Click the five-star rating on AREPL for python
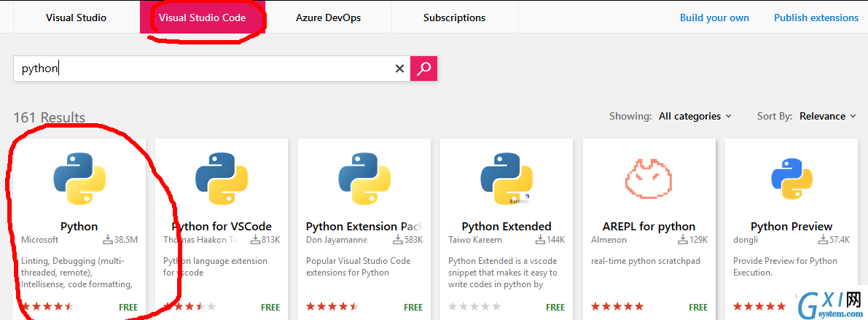Screen dimensions: 868x320 pyautogui.click(x=617, y=306)
